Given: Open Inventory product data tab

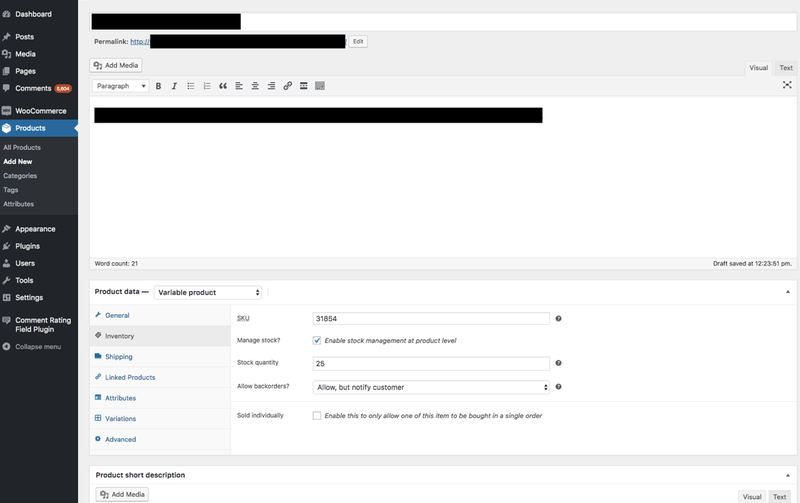Looking at the screenshot, I should tap(160, 336).
